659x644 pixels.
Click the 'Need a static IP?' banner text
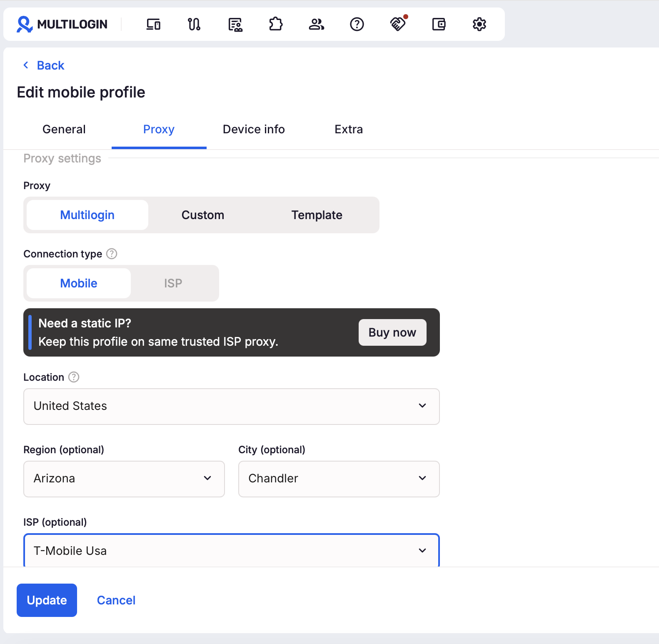85,323
